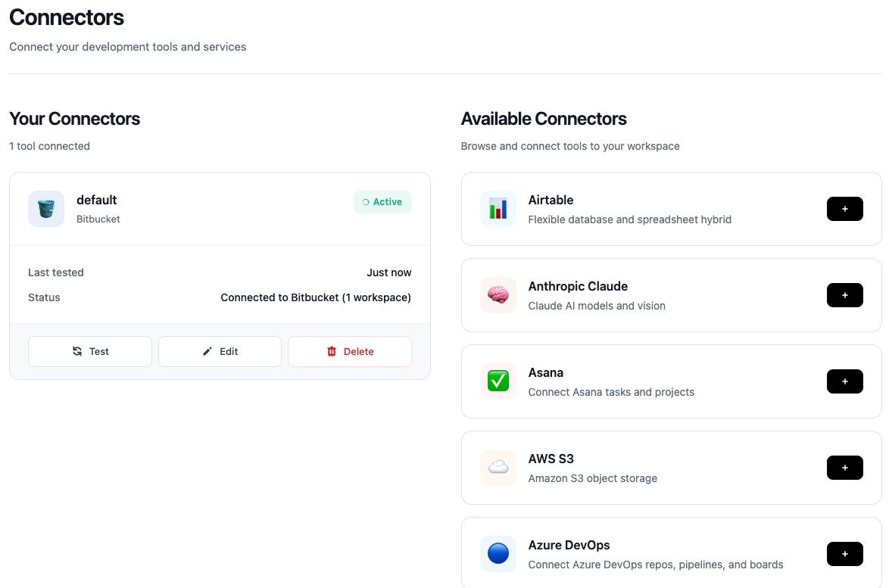Delete the default connector
Image resolution: width=889 pixels, height=588 pixels.
(x=349, y=351)
